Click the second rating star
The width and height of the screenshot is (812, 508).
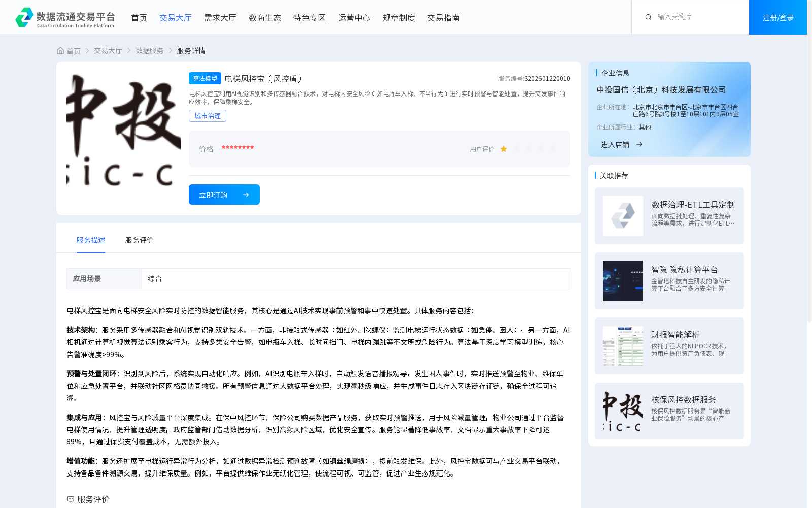[516, 149]
